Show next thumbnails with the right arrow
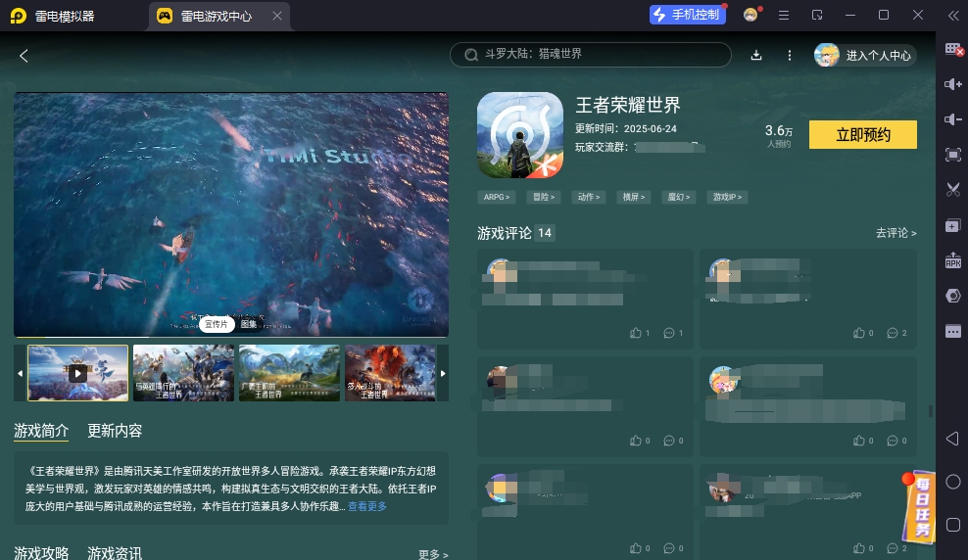The width and height of the screenshot is (968, 560). pyautogui.click(x=443, y=373)
